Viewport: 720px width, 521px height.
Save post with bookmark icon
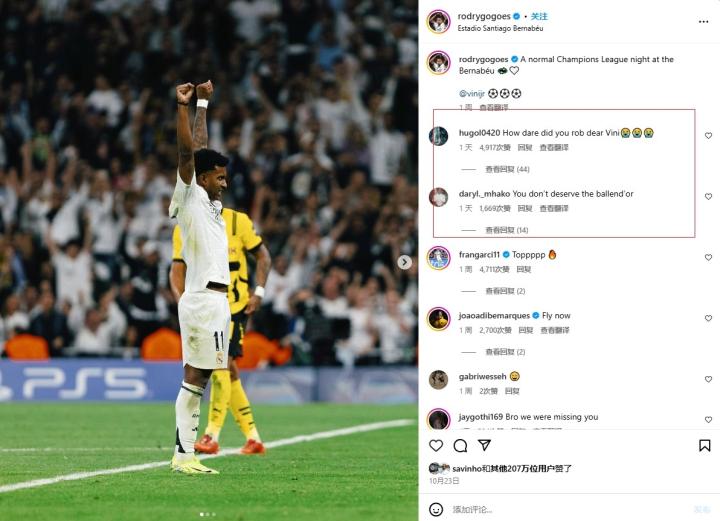point(704,445)
